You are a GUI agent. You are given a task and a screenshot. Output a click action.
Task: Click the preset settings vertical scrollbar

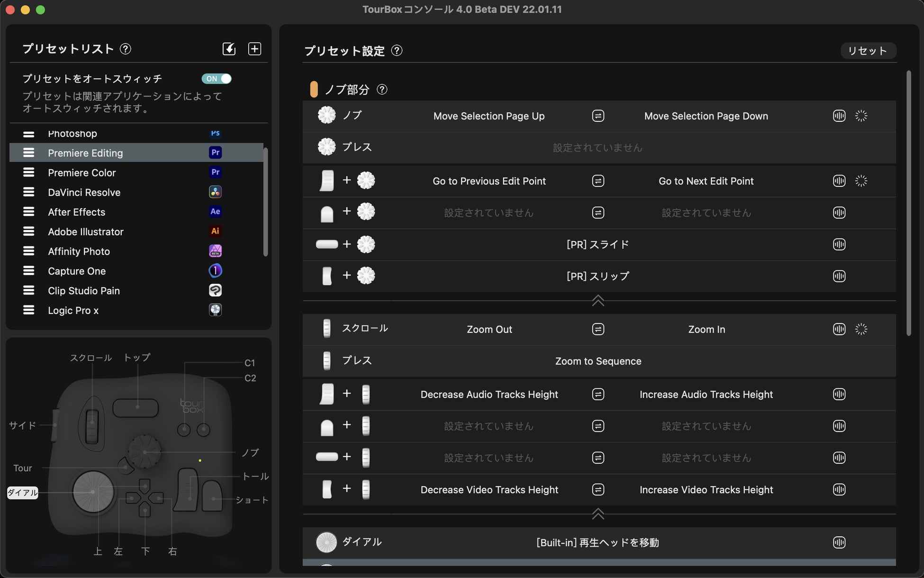click(x=908, y=204)
